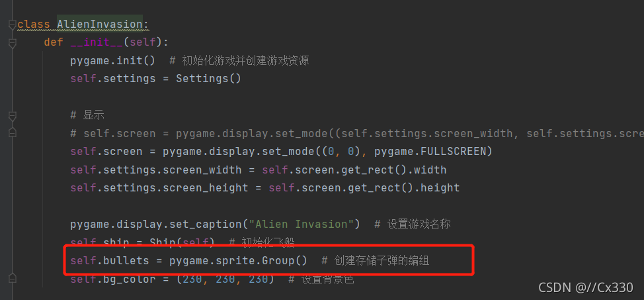
Task: Click the CSDN @//Cx330 watermark
Action: pyautogui.click(x=586, y=287)
